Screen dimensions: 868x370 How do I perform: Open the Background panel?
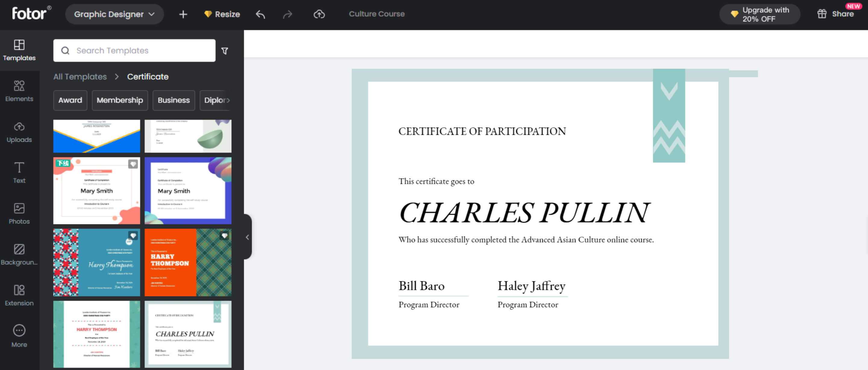coord(19,255)
